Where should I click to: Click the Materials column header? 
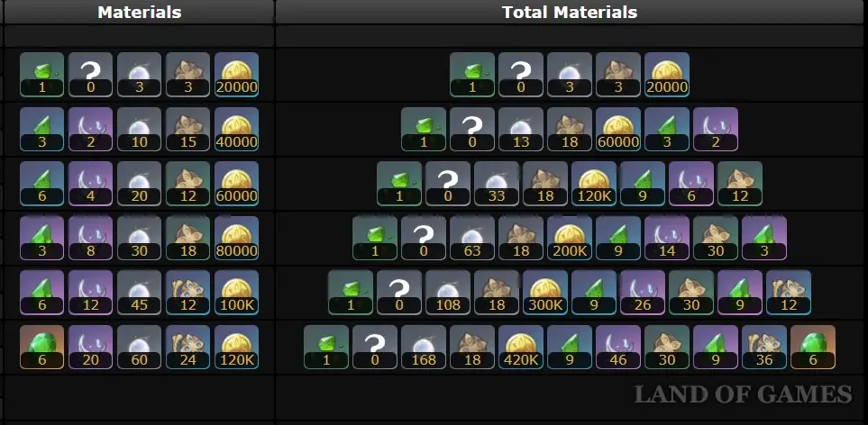coord(140,13)
